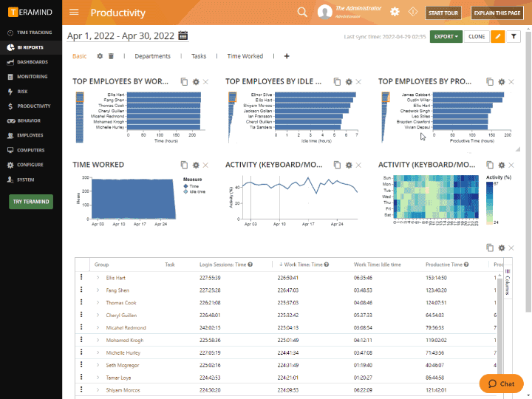Click the trash icon beside Basic tab
Viewport: 532px width, 399px height.
111,56
